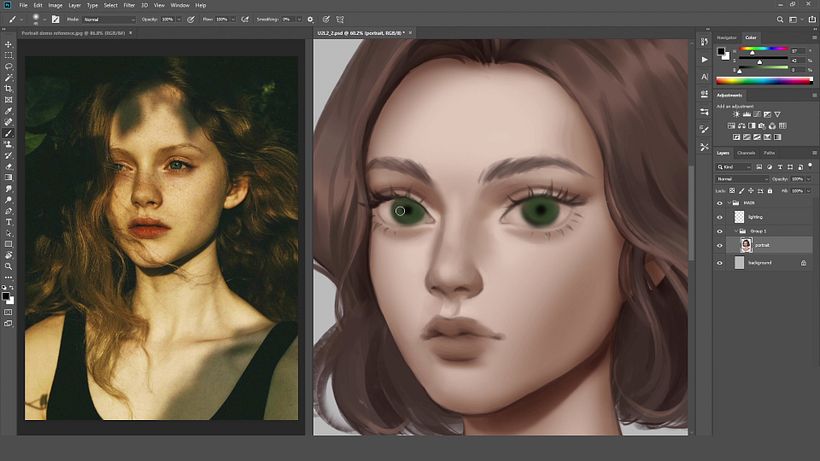
Task: Switch to the Portrait reference document tab
Action: point(73,33)
